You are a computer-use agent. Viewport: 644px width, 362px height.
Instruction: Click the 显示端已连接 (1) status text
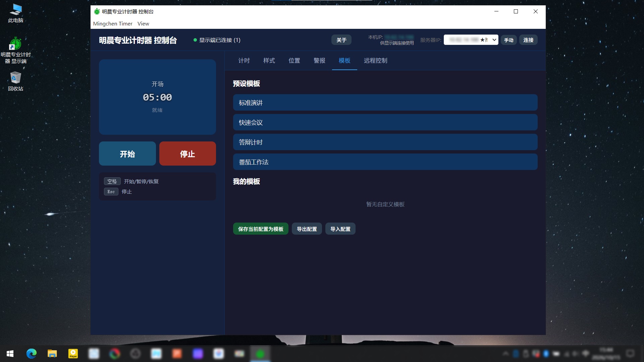220,40
